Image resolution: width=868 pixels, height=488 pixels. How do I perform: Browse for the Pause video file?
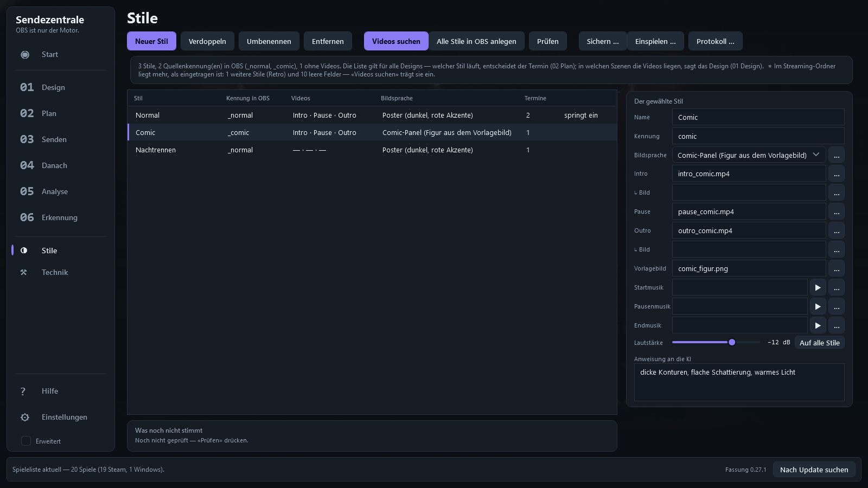click(x=837, y=211)
